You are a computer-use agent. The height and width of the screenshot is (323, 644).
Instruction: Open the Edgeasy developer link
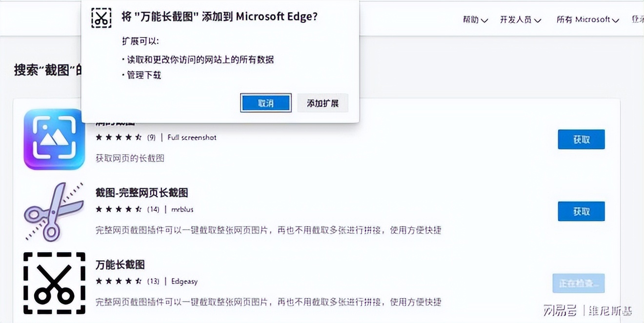pyautogui.click(x=184, y=282)
